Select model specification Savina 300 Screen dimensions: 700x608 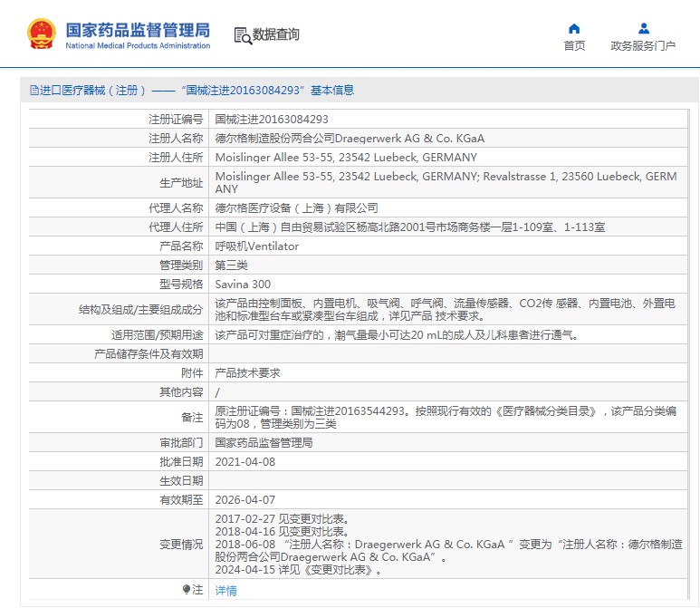243,285
